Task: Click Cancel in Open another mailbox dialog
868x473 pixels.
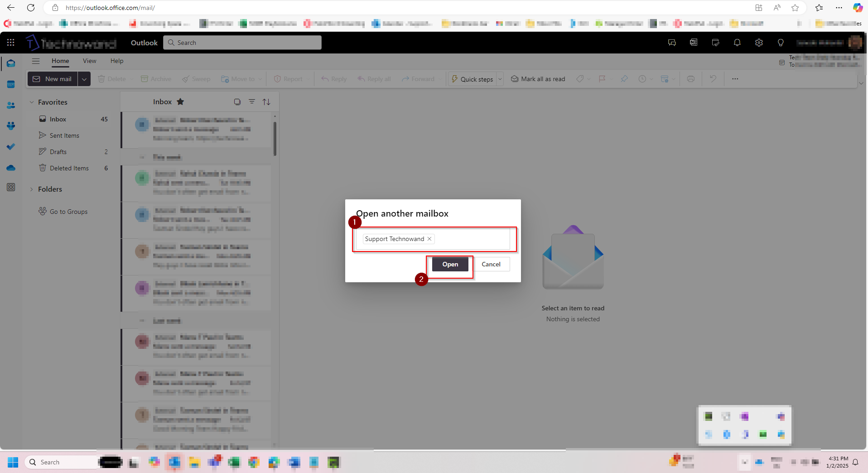Action: pyautogui.click(x=491, y=264)
